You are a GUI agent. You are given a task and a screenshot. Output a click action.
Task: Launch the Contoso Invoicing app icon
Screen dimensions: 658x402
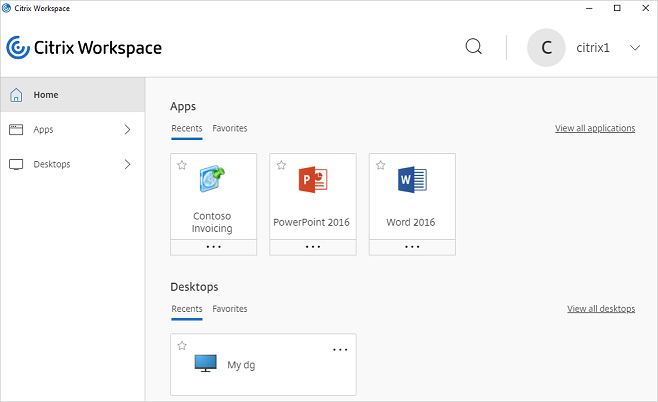[212, 179]
